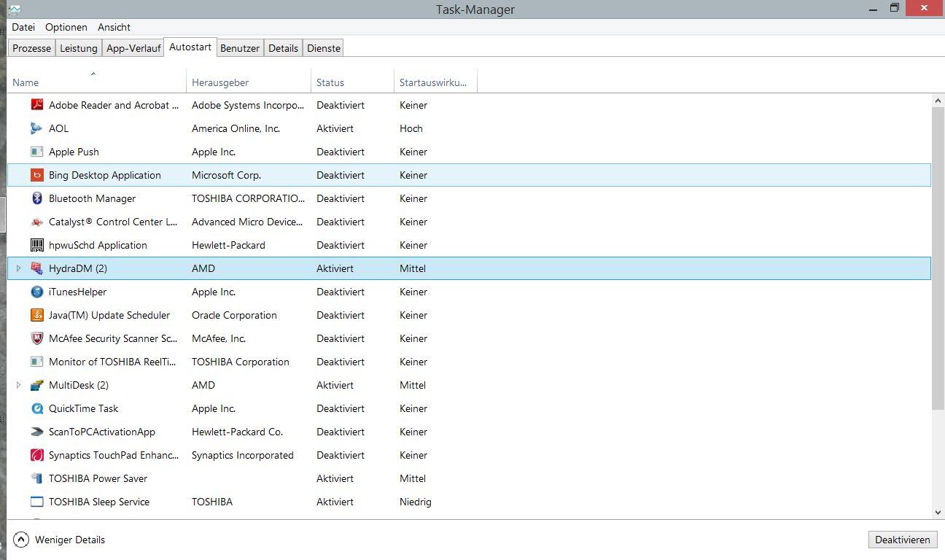
Task: Click the McAfee Security Scanner shield icon
Action: [x=37, y=338]
